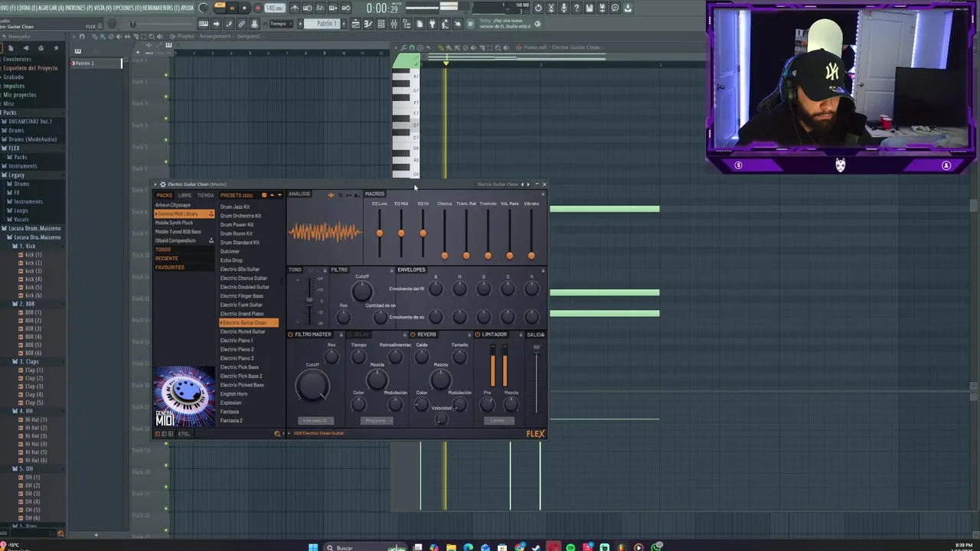Choose the English Horn preset

234,394
